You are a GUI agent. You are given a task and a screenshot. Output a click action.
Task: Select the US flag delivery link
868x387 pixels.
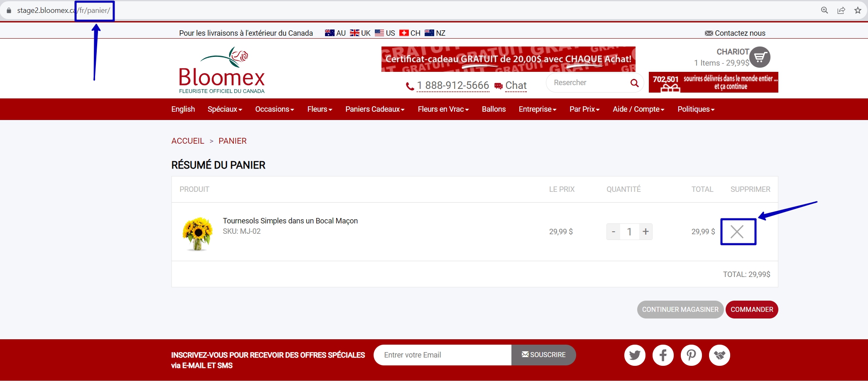click(x=385, y=33)
